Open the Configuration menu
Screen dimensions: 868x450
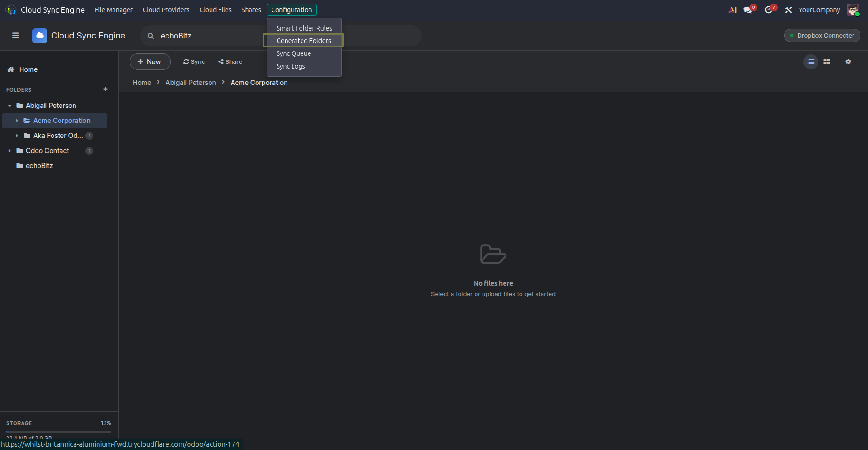click(x=292, y=10)
